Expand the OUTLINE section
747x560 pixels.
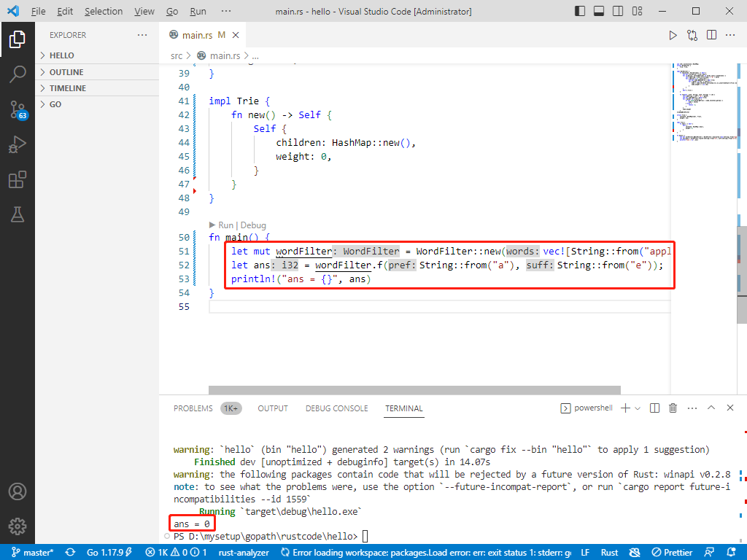tap(97, 72)
